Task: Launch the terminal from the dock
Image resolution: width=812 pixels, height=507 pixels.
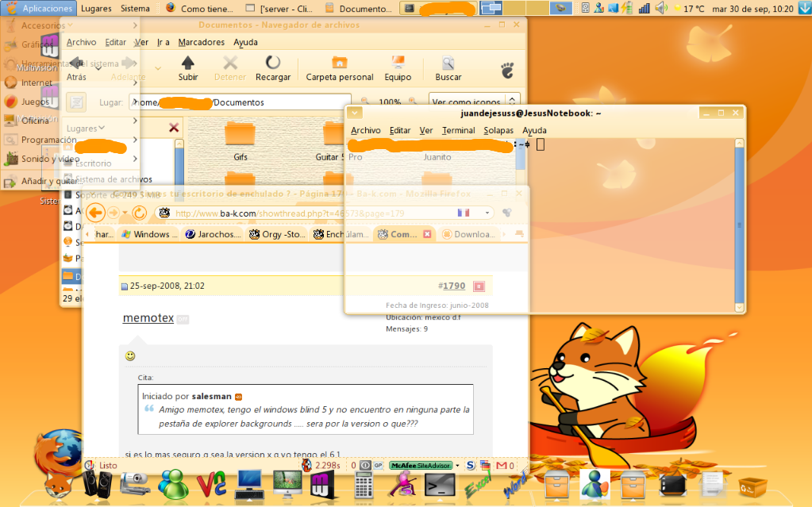Action: 440,486
